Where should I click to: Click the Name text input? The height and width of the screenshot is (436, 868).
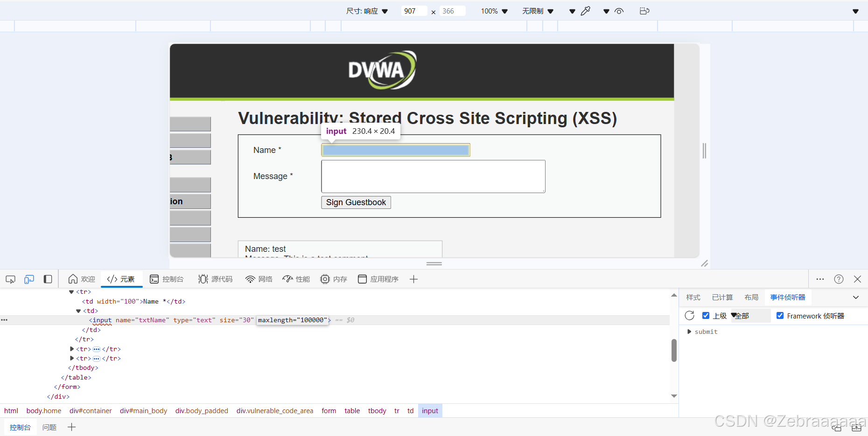[x=396, y=150]
